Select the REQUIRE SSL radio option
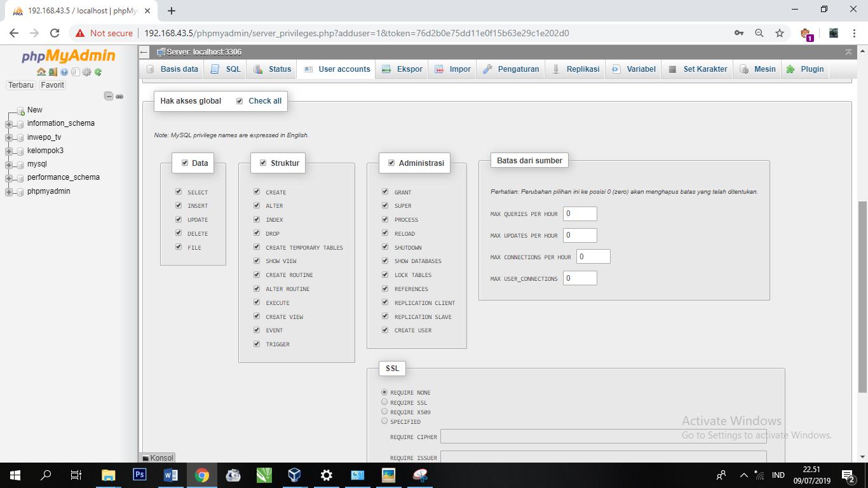Screen dimensions: 868x488 pyautogui.click(x=384, y=402)
